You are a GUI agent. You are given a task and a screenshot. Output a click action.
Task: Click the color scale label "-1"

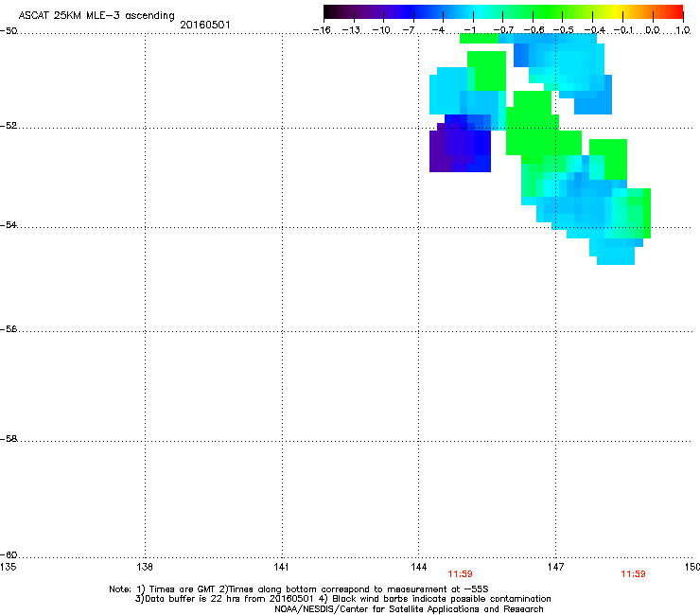coord(469,30)
